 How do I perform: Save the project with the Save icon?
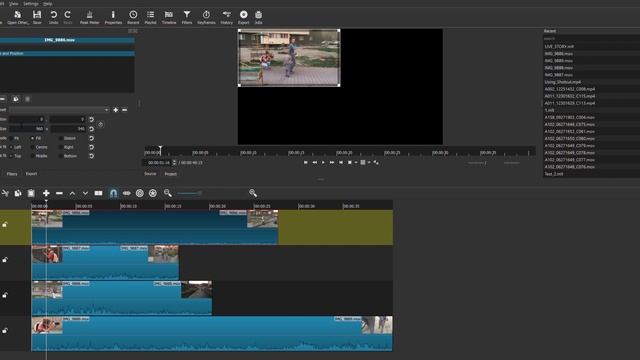coord(37,17)
